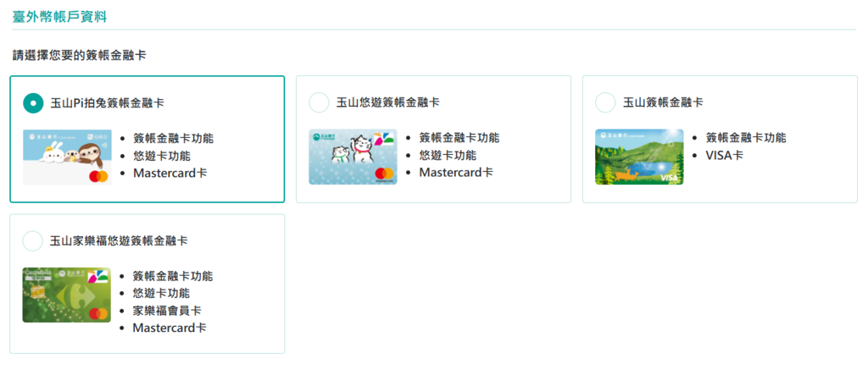Click the 請選擇您要的簽帳金融卡 prompt text
868x370 pixels.
[x=80, y=55]
